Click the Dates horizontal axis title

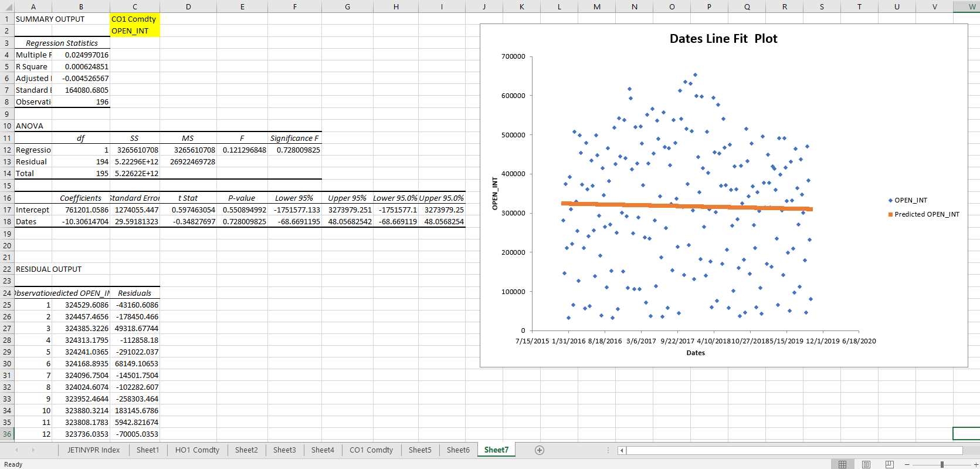tap(696, 353)
